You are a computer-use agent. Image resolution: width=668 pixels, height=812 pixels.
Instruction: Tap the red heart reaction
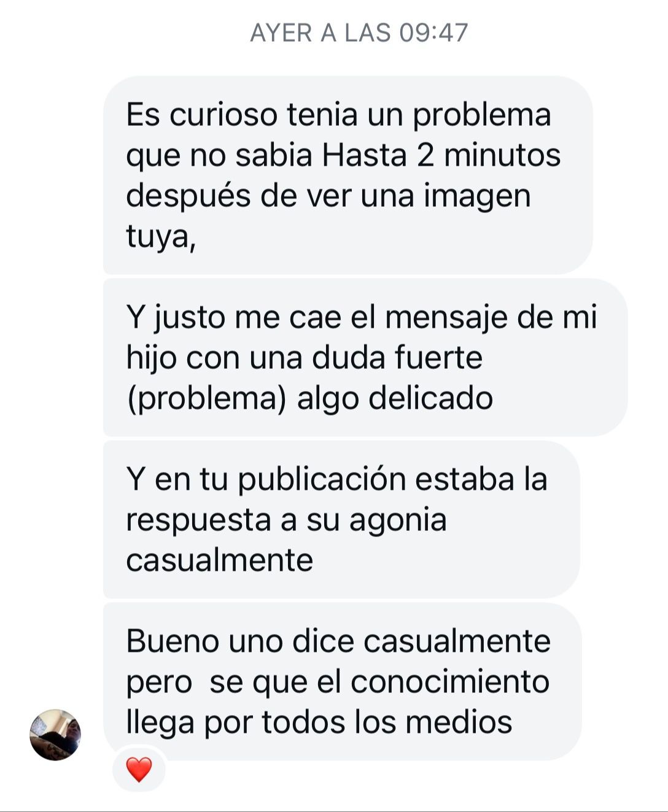pos(139,770)
